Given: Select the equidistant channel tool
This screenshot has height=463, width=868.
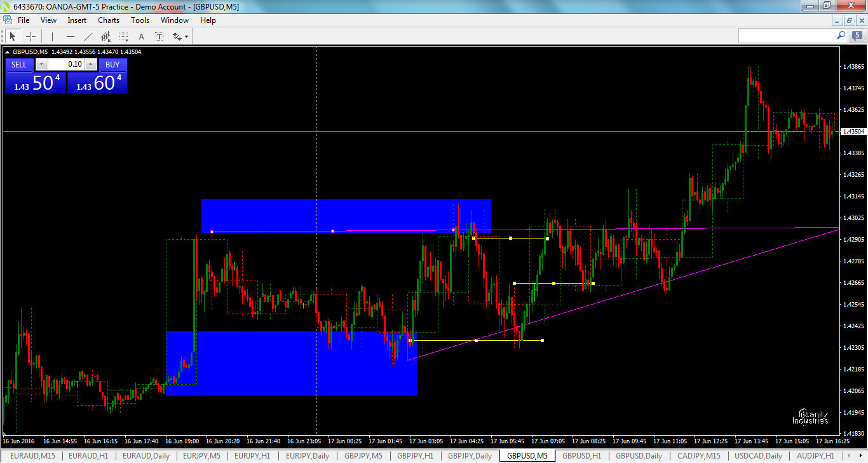Looking at the screenshot, I should tap(106, 36).
